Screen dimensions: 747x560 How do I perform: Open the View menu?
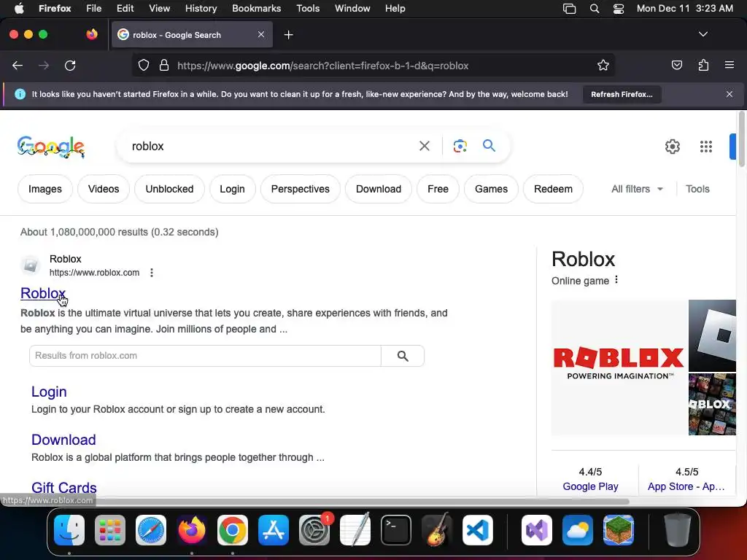(159, 9)
